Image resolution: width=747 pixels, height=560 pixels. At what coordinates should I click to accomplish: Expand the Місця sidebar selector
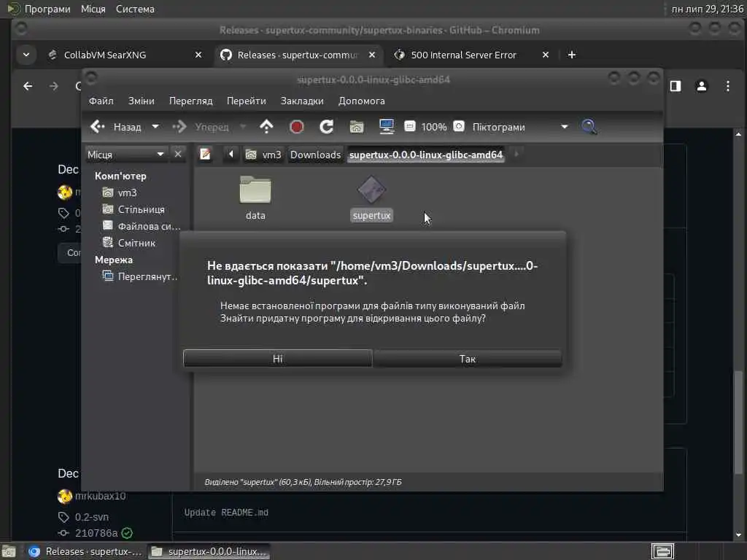point(125,155)
